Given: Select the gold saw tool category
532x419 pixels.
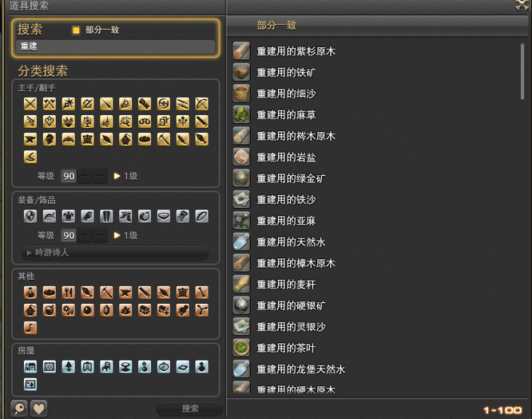Looking at the screenshot, I should click(x=201, y=122).
